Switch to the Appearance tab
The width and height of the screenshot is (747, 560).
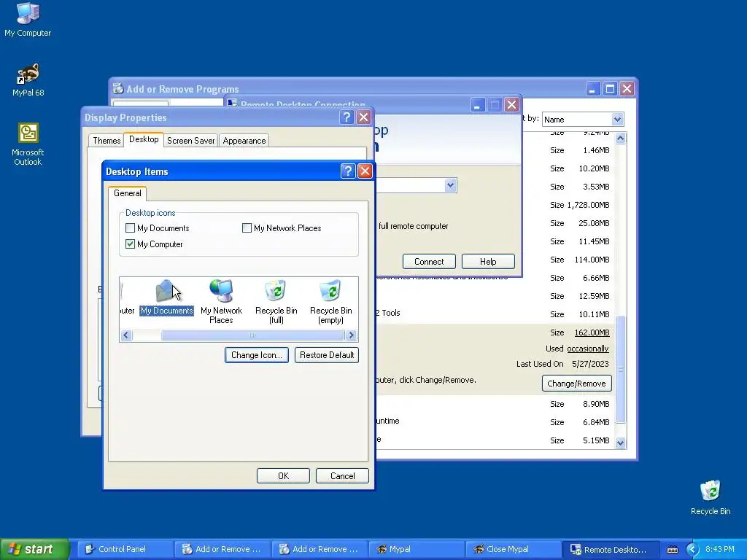pyautogui.click(x=244, y=141)
